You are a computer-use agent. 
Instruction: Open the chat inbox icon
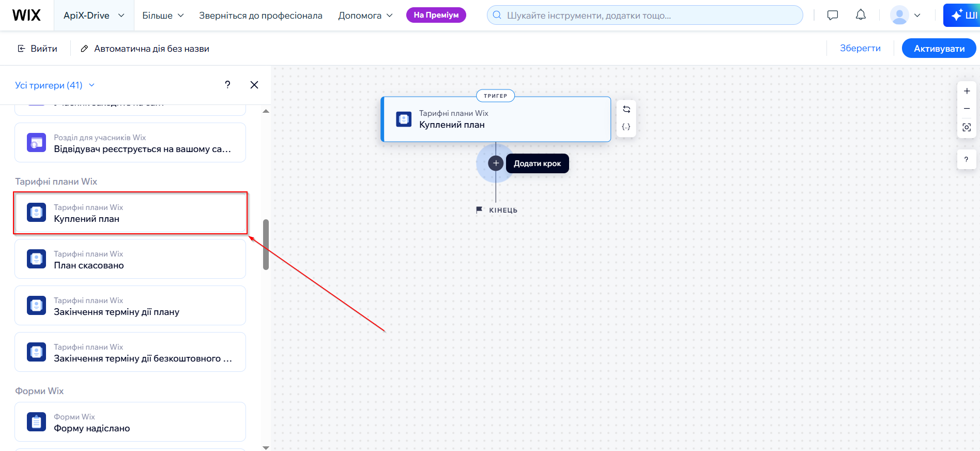point(832,15)
